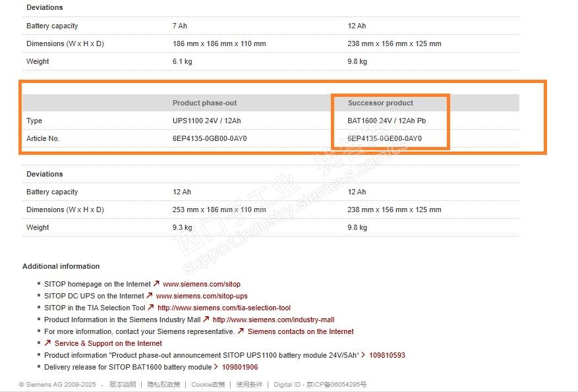
Task: Open the www.siemens.com/sitop link
Action: [202, 284]
